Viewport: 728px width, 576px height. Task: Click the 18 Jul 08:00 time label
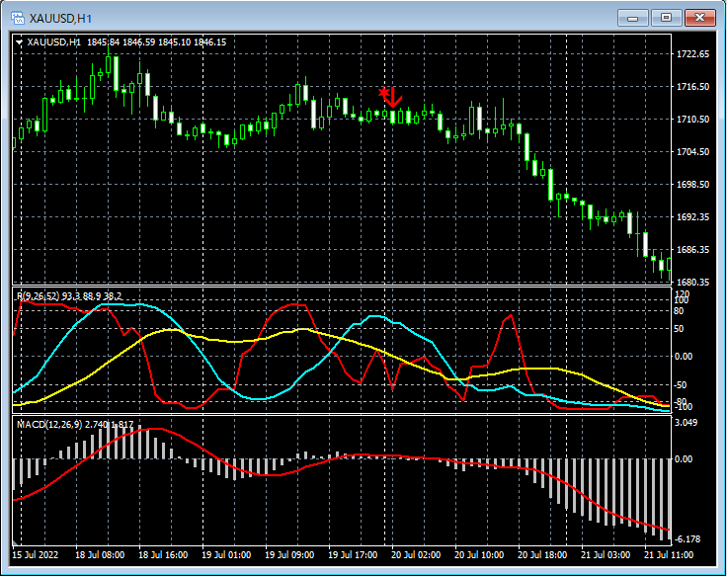100,555
